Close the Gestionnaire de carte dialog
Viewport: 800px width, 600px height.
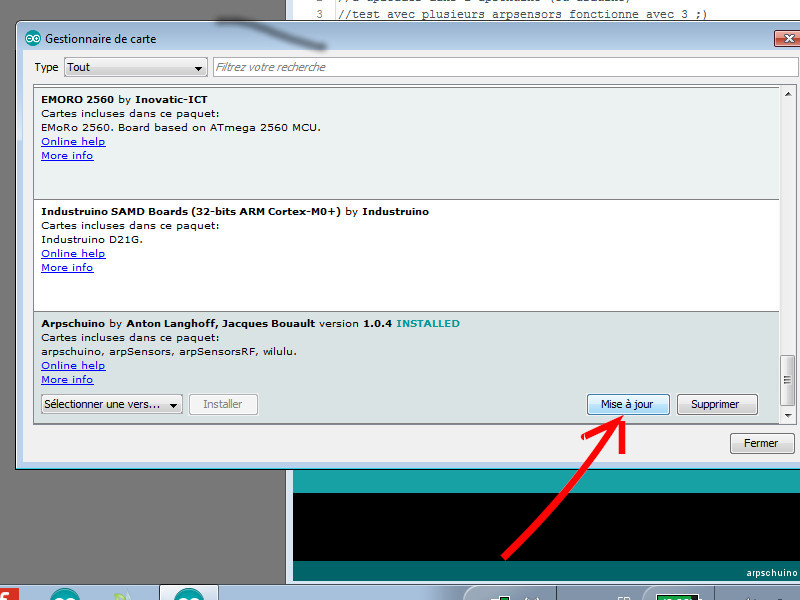(x=788, y=38)
